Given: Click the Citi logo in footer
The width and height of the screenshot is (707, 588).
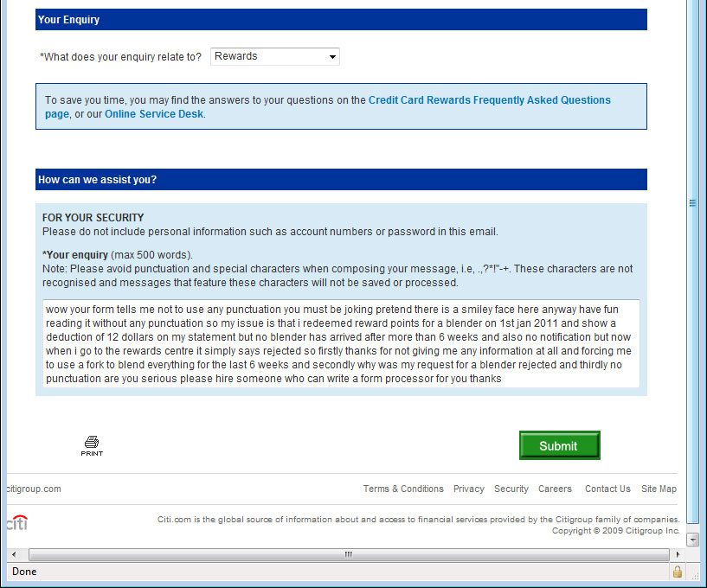Looking at the screenshot, I should click(17, 522).
